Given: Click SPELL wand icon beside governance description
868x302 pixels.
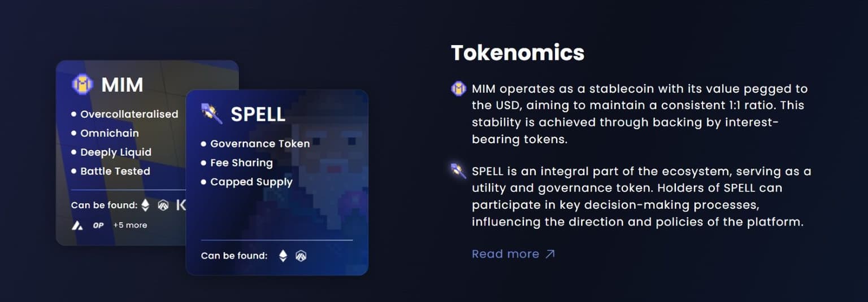Looking at the screenshot, I should coord(458,170).
